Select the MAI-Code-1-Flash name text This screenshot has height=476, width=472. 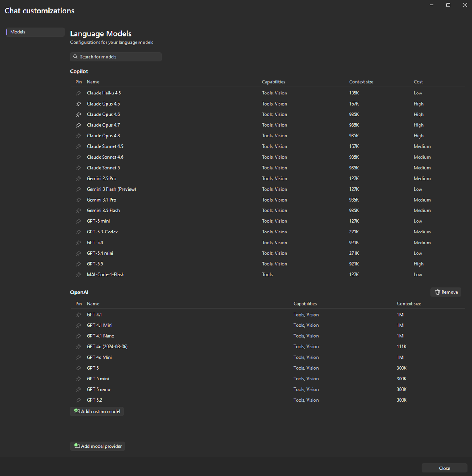point(105,274)
